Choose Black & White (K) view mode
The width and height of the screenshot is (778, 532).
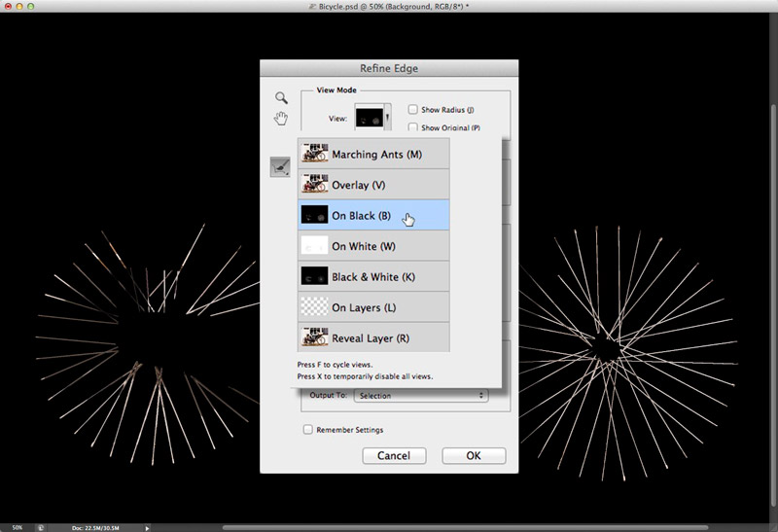point(373,276)
